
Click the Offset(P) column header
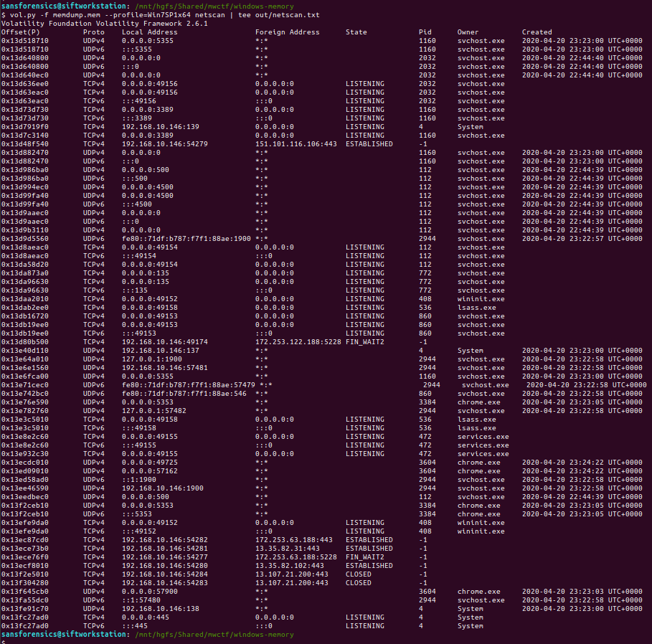[x=21, y=32]
